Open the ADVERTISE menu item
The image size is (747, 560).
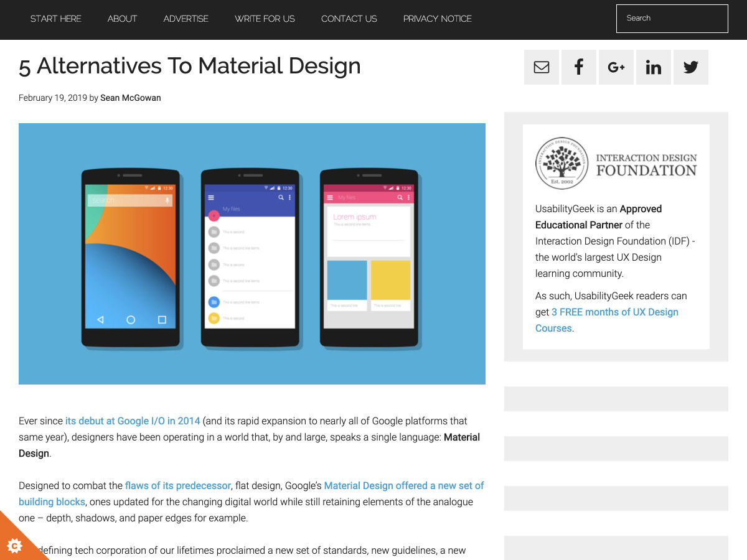pos(186,19)
